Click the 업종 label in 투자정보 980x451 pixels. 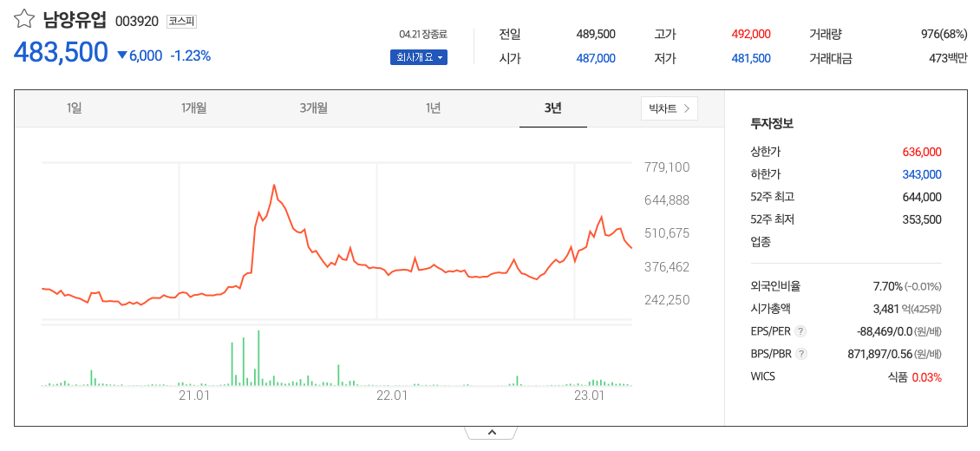(761, 242)
